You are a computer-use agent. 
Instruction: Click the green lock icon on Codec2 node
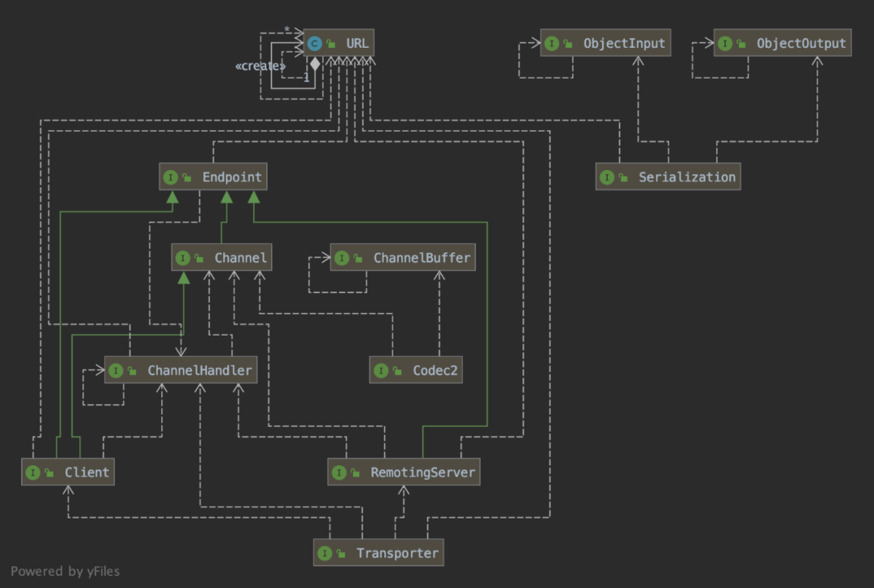pyautogui.click(x=397, y=370)
